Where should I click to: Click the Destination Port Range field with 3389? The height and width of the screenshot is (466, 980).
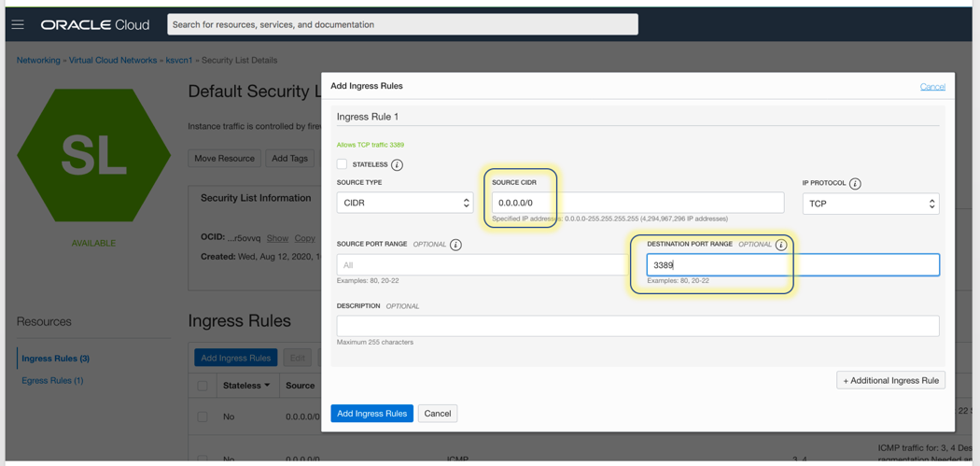click(792, 265)
